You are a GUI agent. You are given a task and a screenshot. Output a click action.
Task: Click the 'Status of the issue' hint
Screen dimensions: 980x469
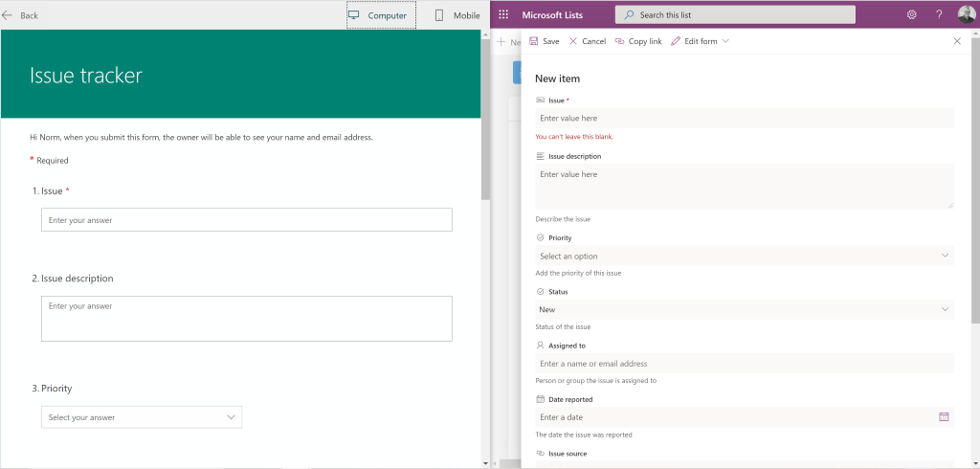click(563, 327)
